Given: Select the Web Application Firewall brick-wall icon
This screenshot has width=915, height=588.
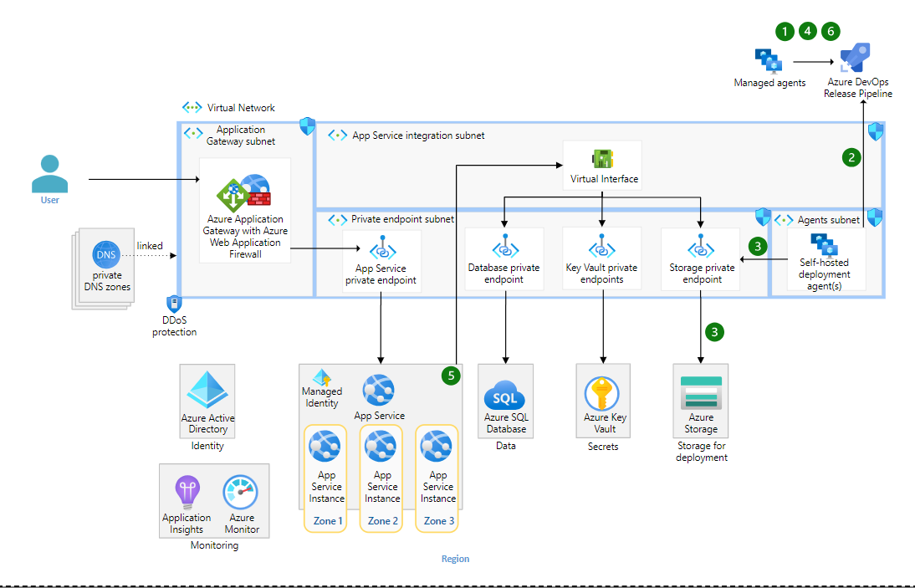Looking at the screenshot, I should pos(259,200).
